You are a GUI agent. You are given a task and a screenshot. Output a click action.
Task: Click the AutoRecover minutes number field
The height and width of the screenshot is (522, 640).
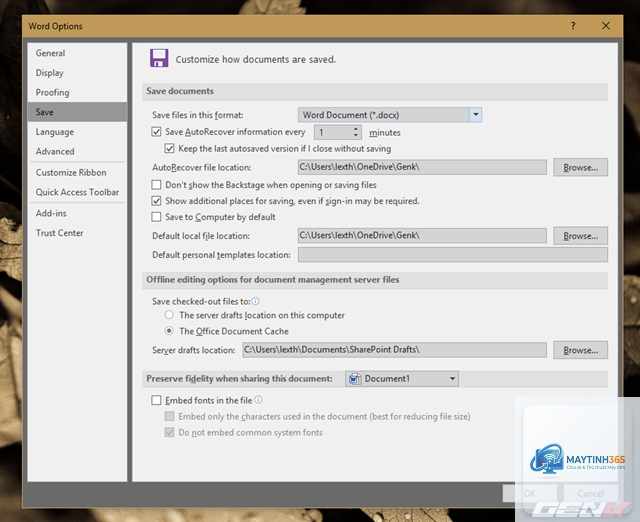coord(333,132)
